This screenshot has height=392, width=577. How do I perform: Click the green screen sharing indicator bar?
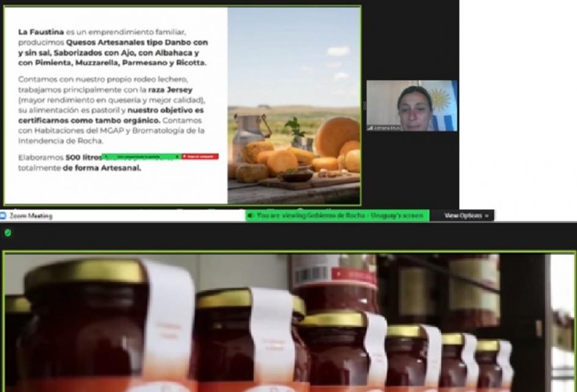coord(141,156)
